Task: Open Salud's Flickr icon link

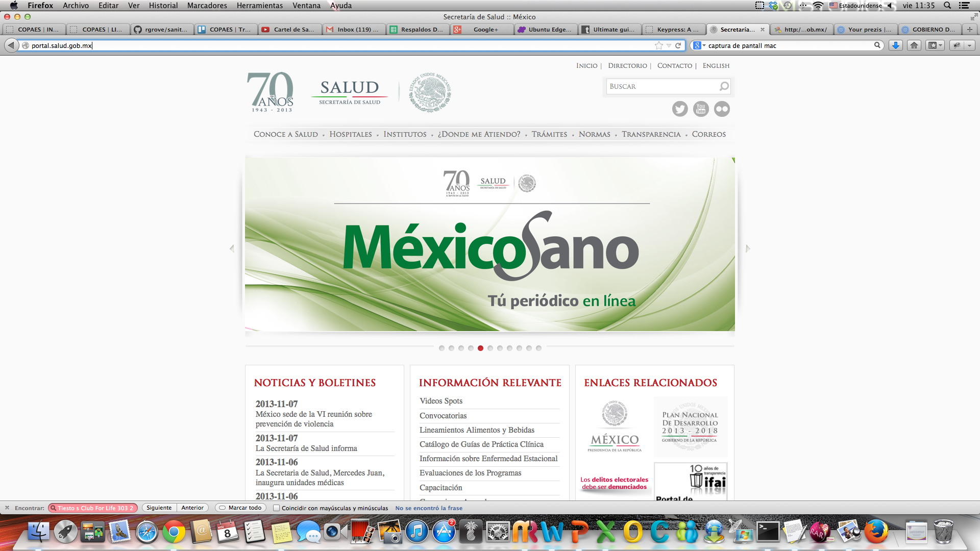Action: [x=722, y=109]
